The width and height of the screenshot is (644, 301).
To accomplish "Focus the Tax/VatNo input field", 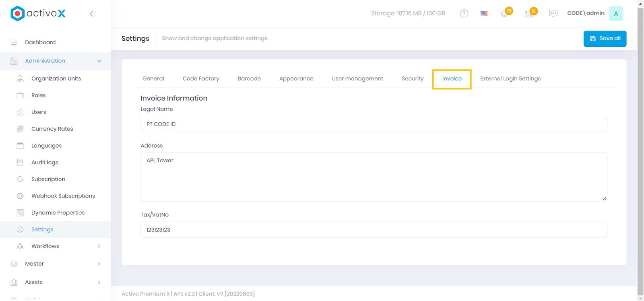I will (374, 230).
